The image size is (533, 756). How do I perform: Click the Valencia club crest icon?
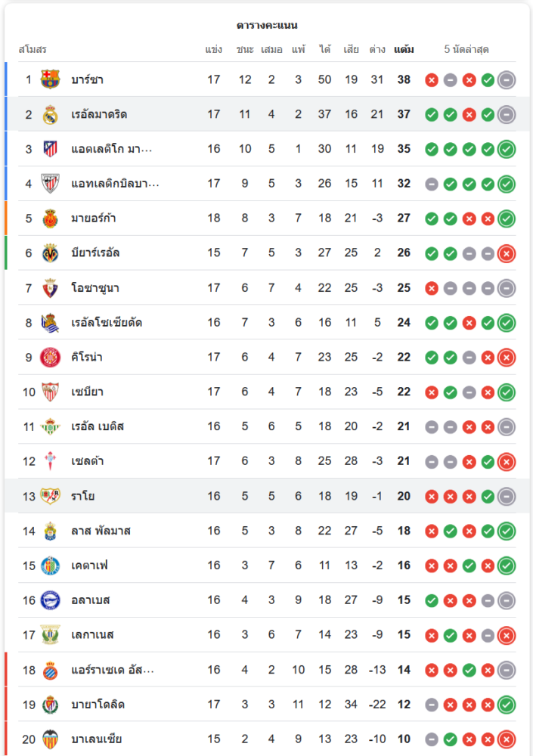click(51, 739)
